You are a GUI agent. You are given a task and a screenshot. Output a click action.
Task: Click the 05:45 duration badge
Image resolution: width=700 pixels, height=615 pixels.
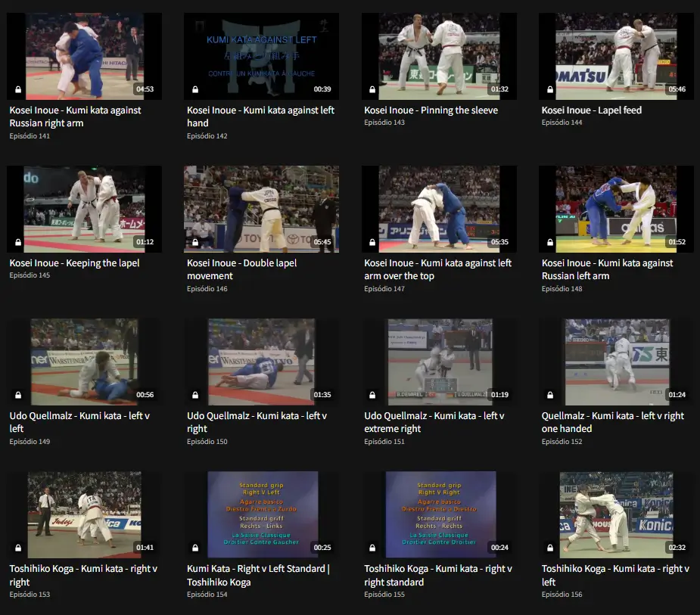322,242
